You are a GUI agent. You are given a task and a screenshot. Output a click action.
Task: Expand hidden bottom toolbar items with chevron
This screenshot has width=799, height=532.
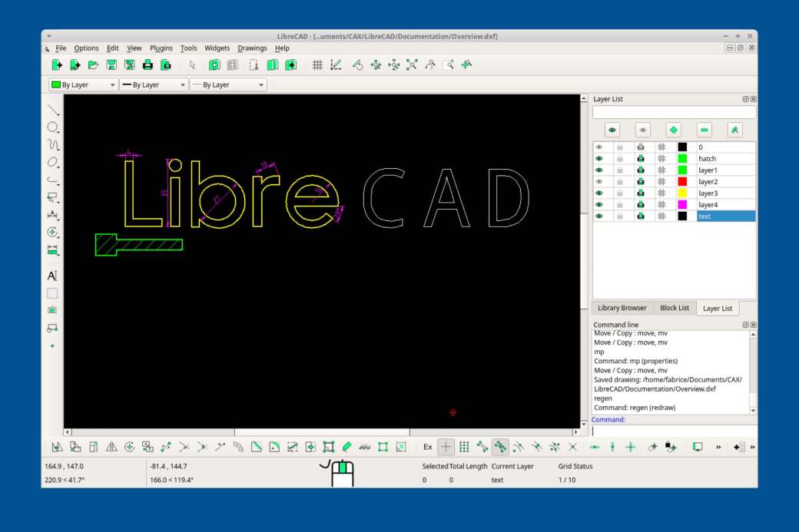[x=718, y=447]
